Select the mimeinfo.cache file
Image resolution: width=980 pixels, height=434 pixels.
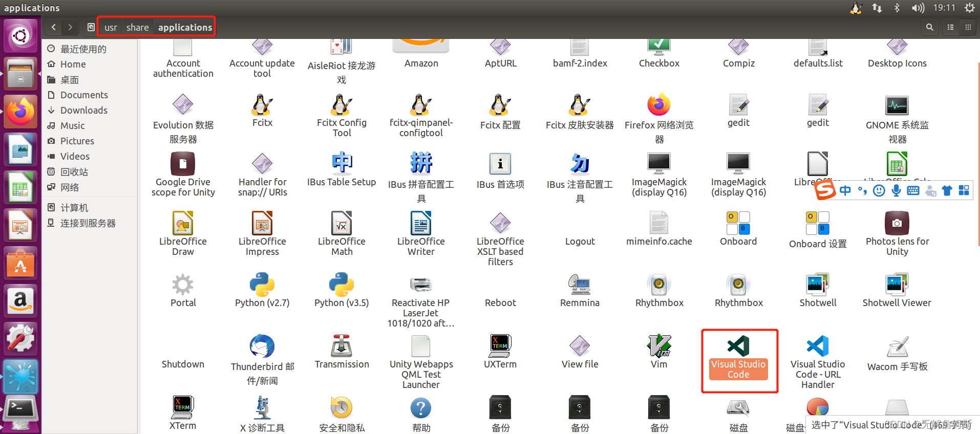(659, 223)
